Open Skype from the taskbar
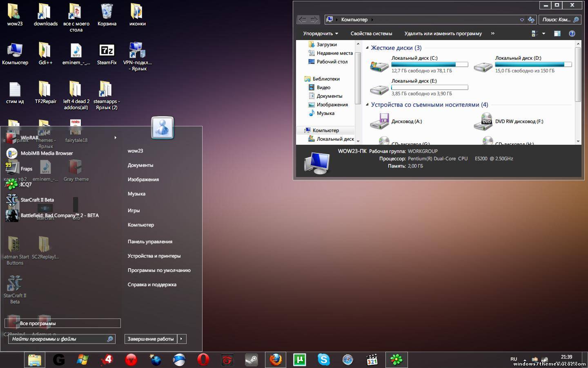This screenshot has height=368, width=588. pos(324,360)
